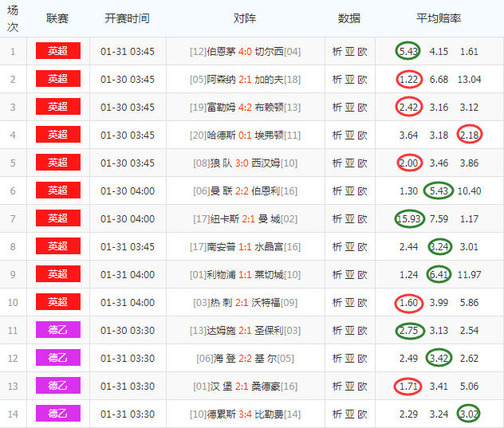Click team name 南安普
This screenshot has height=428, width=504.
point(221,247)
